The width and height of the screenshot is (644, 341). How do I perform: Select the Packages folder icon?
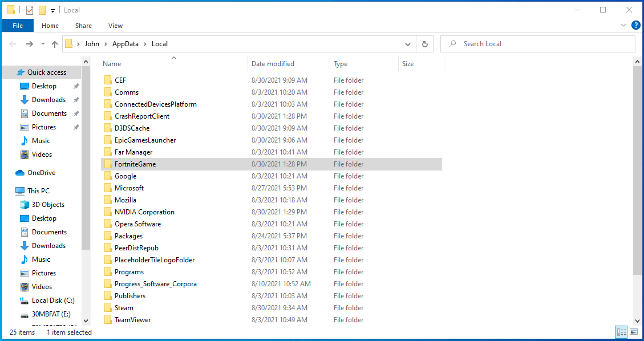[108, 236]
